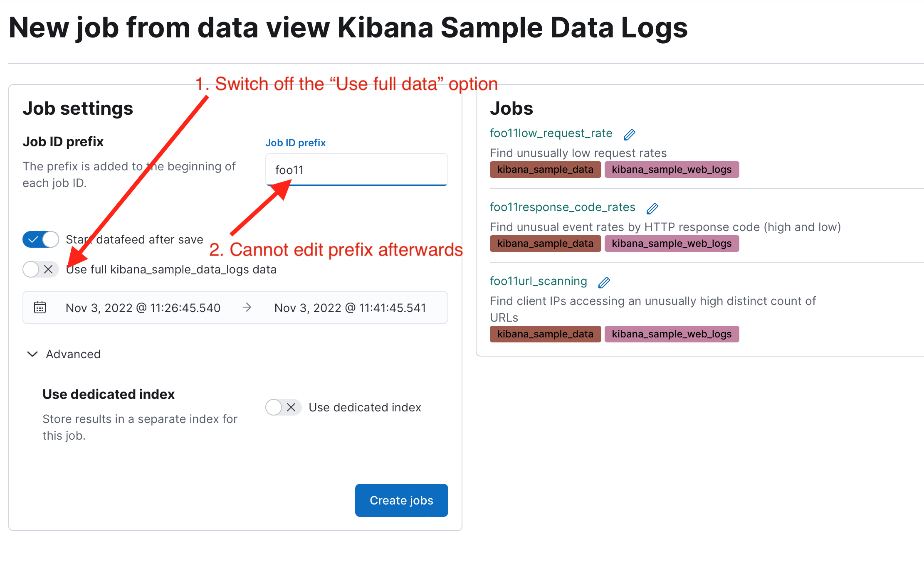Click the Advanced label text
The height and width of the screenshot is (561, 924).
tap(73, 354)
